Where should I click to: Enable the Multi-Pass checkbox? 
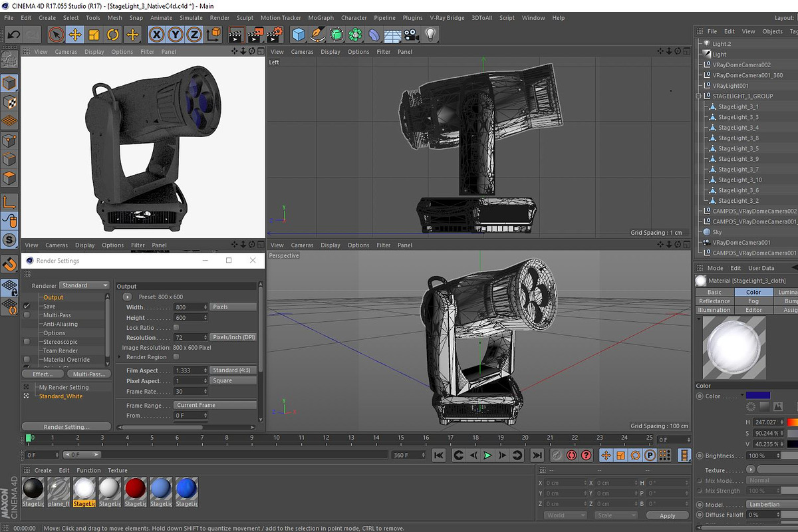[x=27, y=315]
